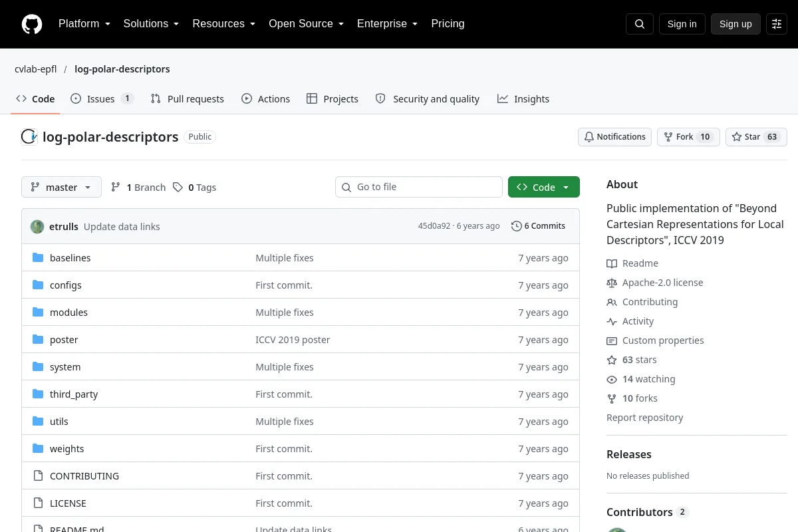The width and height of the screenshot is (798, 532).
Task: Open the Releases heading link
Action: pos(629,455)
